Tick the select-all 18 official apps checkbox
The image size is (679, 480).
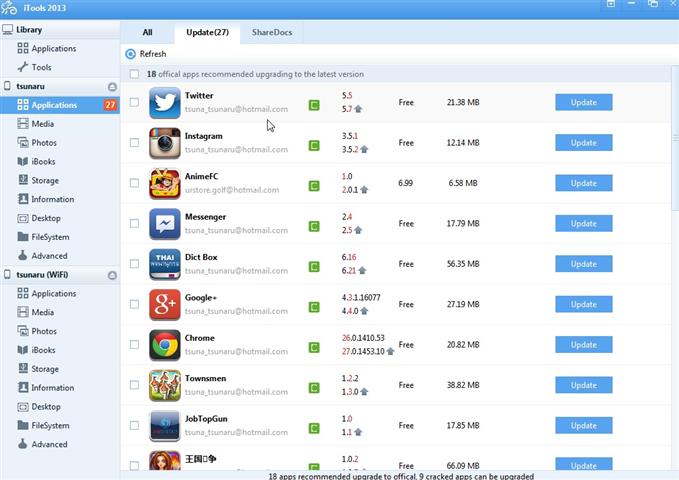(135, 74)
